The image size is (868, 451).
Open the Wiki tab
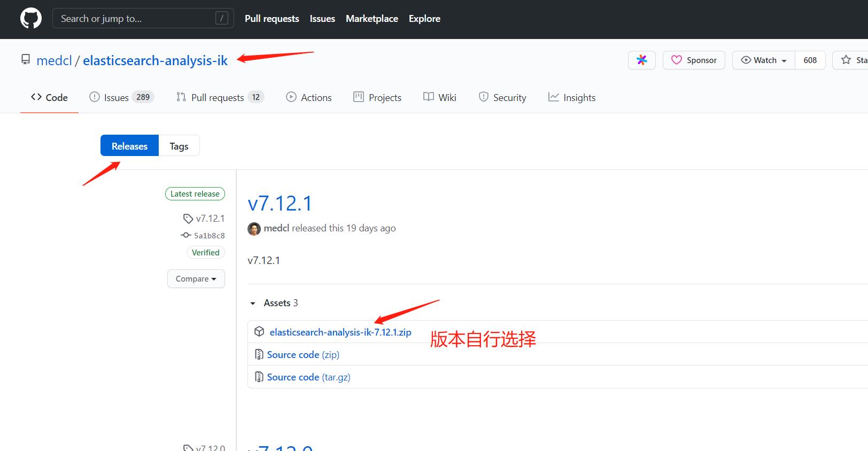click(439, 97)
